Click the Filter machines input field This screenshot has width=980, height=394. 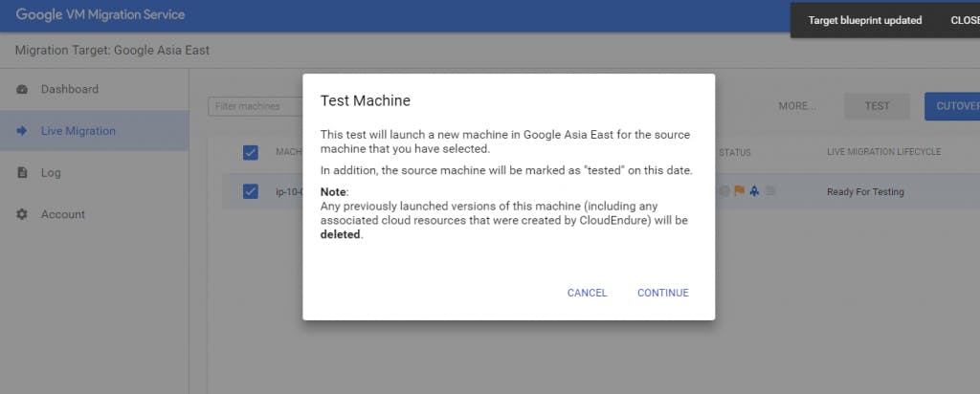[x=254, y=106]
